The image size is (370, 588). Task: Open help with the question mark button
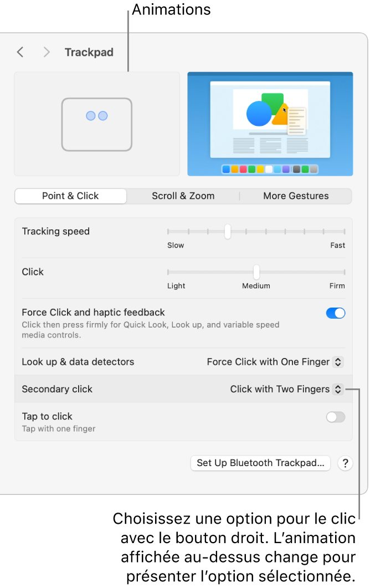[345, 463]
